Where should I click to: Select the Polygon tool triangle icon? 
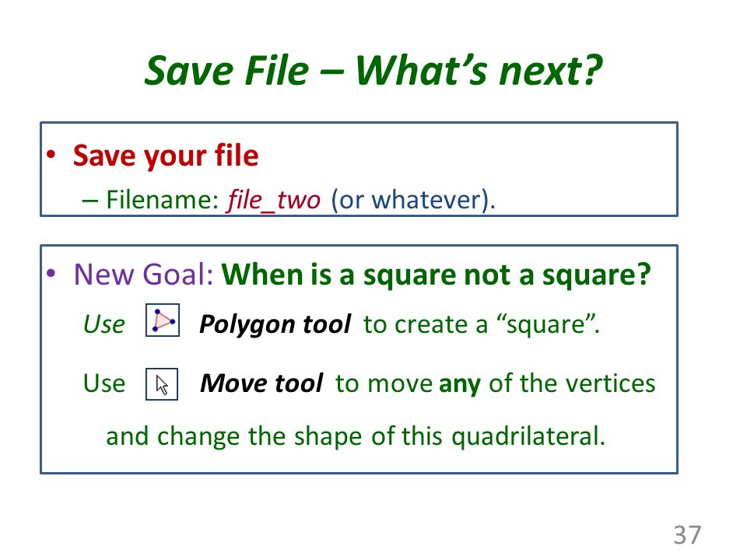[x=163, y=320]
